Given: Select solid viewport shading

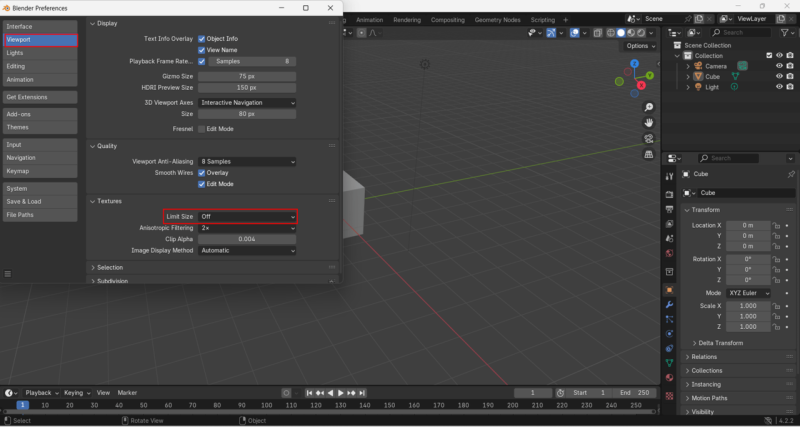Looking at the screenshot, I should coord(621,33).
